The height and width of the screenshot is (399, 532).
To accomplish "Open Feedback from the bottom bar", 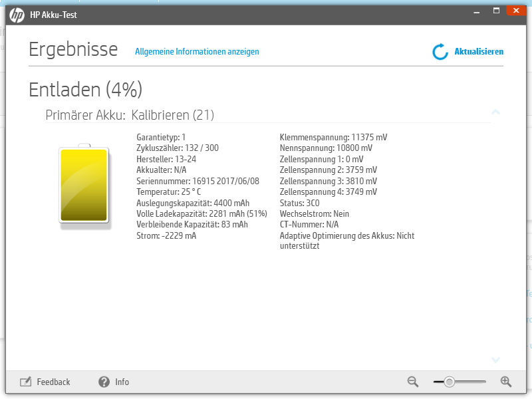I will tap(53, 382).
